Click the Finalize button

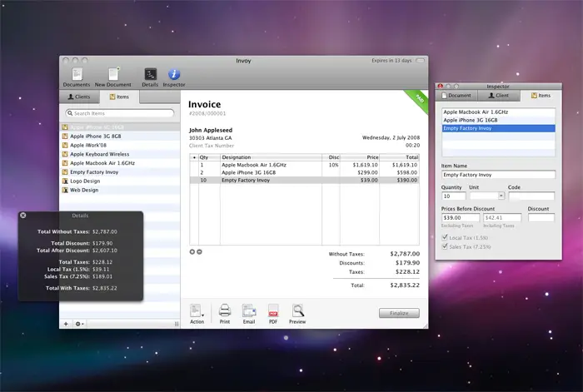click(x=399, y=313)
